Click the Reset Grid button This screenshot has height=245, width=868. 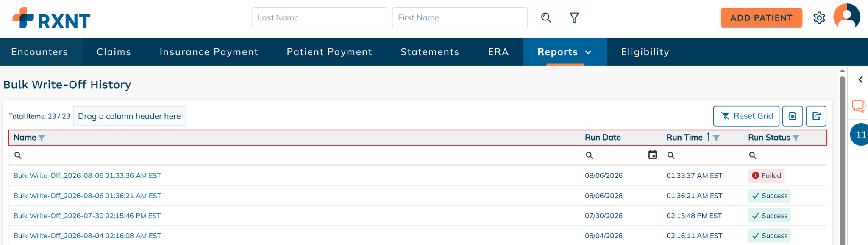(746, 116)
